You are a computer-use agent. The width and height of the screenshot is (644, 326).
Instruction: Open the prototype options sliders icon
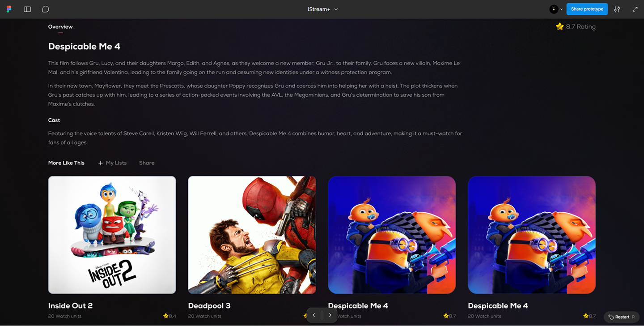point(617,9)
